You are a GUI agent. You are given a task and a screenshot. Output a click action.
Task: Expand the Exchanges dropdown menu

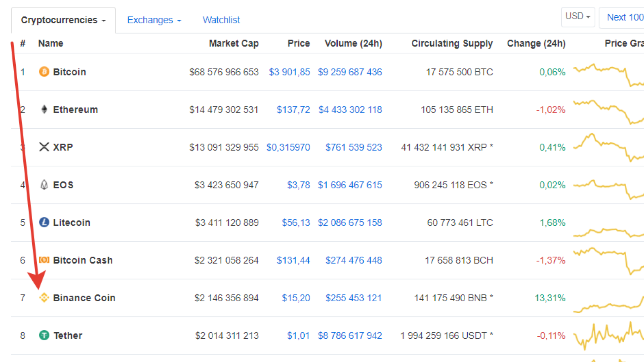tap(154, 20)
